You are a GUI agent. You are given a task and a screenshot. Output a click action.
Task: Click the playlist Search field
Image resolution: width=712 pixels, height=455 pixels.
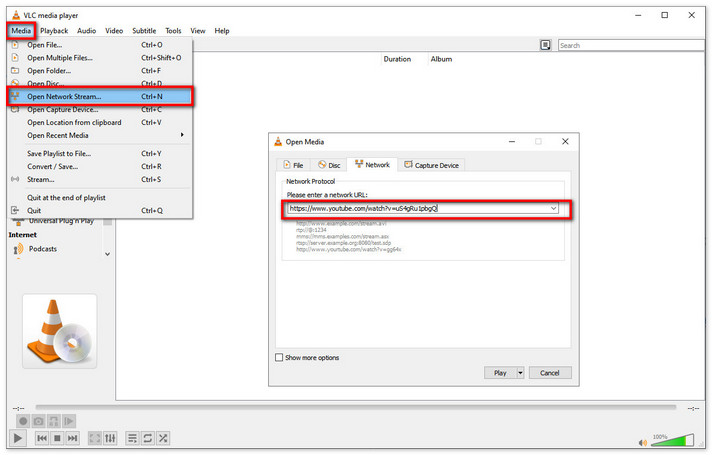(x=631, y=45)
